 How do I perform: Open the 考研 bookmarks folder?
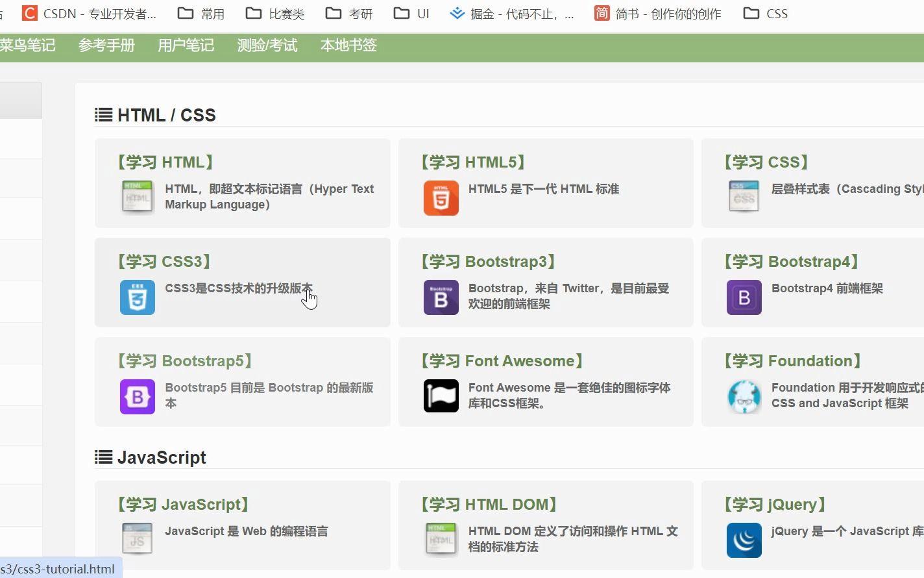coord(348,14)
